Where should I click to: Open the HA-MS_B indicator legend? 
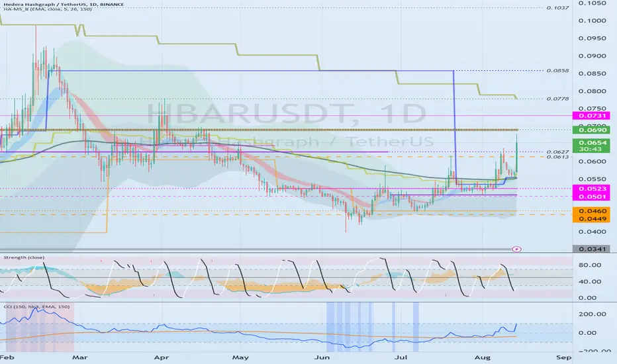coord(47,9)
